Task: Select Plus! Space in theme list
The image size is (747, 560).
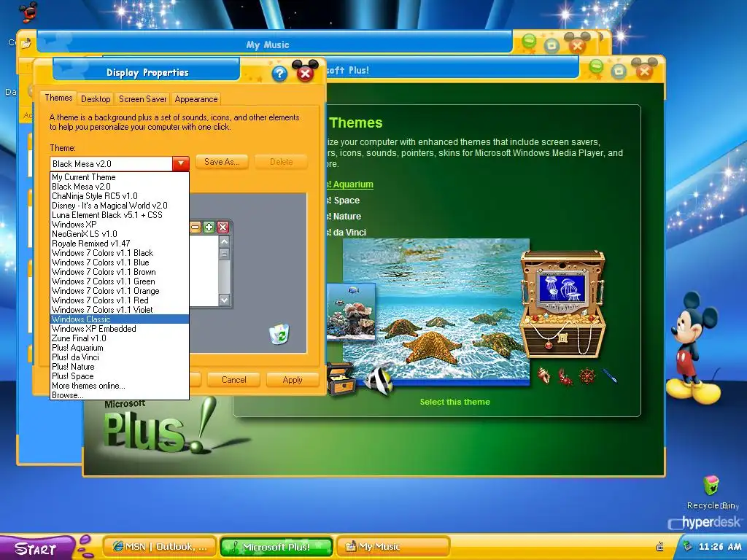Action: pos(120,376)
